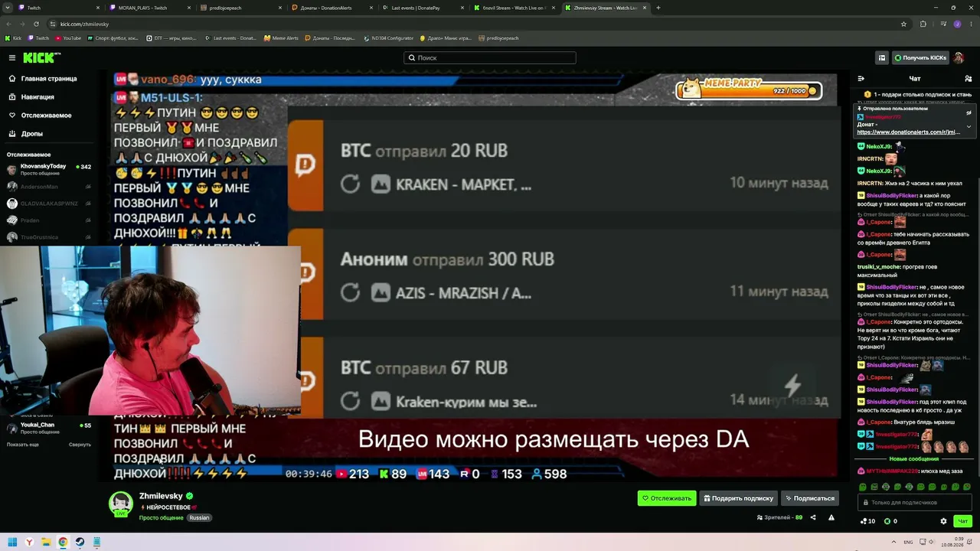Viewport: 980px width, 551px height.
Task: Switch to Last events DonatePay tab
Action: [x=423, y=8]
